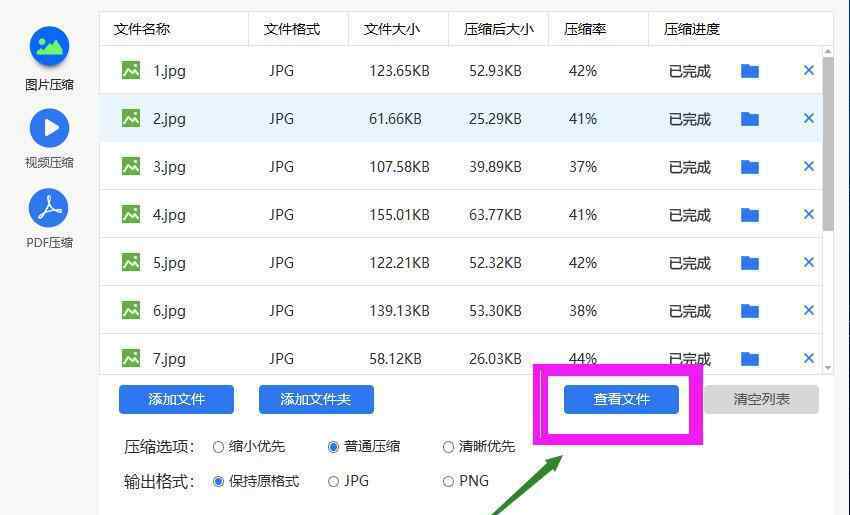The height and width of the screenshot is (515, 850).
Task: Open output folder for 7.jpg
Action: click(750, 358)
